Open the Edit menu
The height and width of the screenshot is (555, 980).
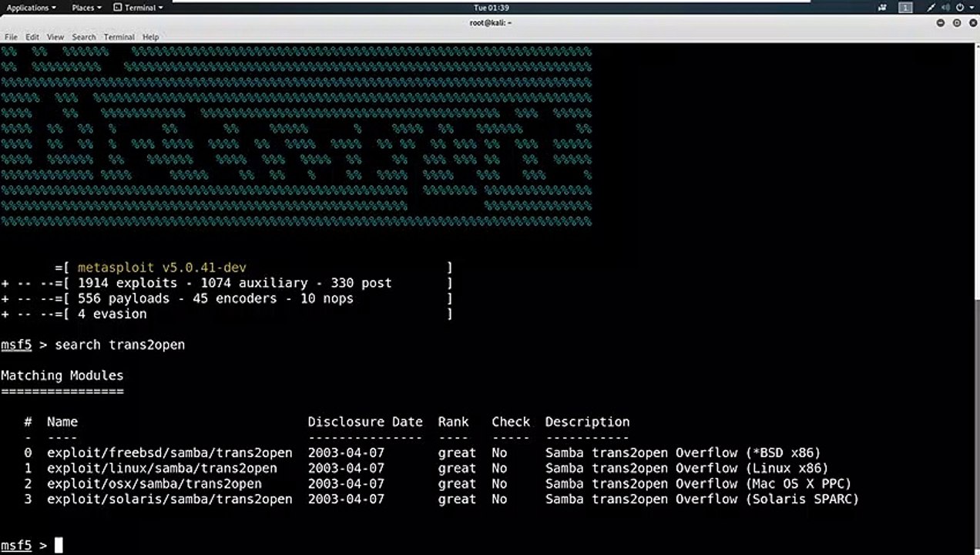(32, 37)
